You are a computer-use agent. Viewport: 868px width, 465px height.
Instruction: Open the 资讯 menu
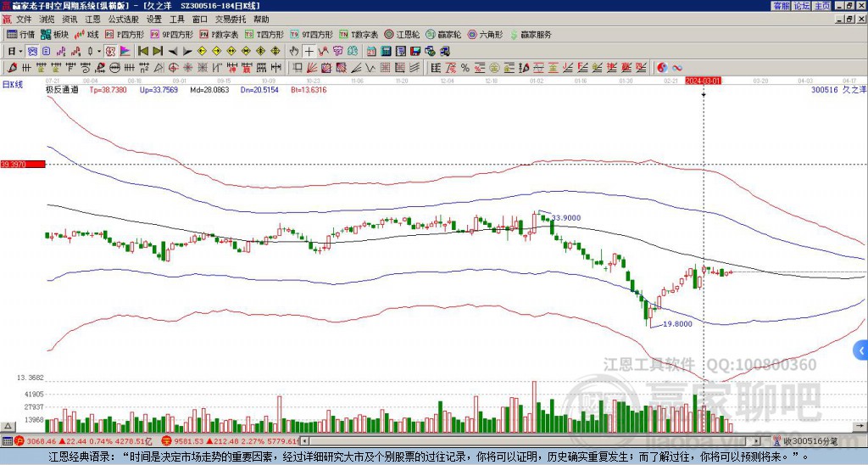(70, 20)
